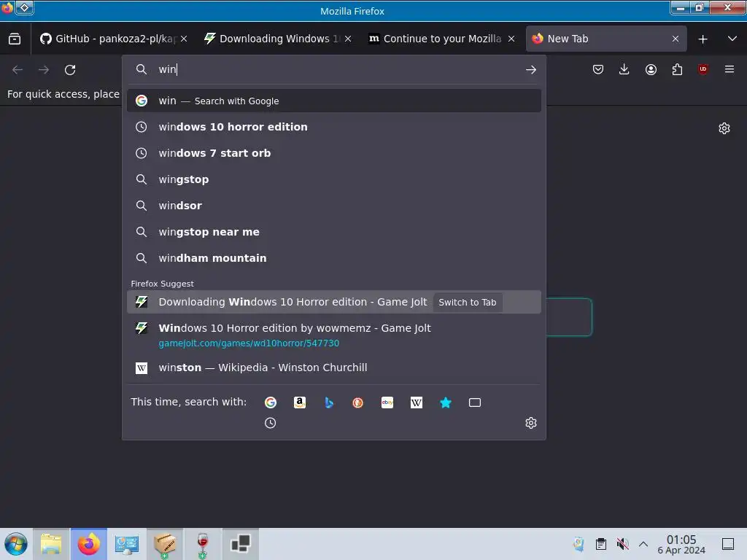Close the Downloading Windows tab
The image size is (747, 560).
[x=348, y=39]
